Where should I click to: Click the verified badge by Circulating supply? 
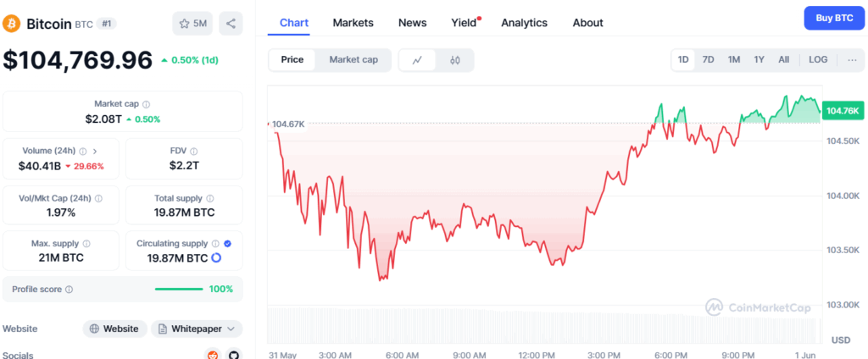pos(227,243)
